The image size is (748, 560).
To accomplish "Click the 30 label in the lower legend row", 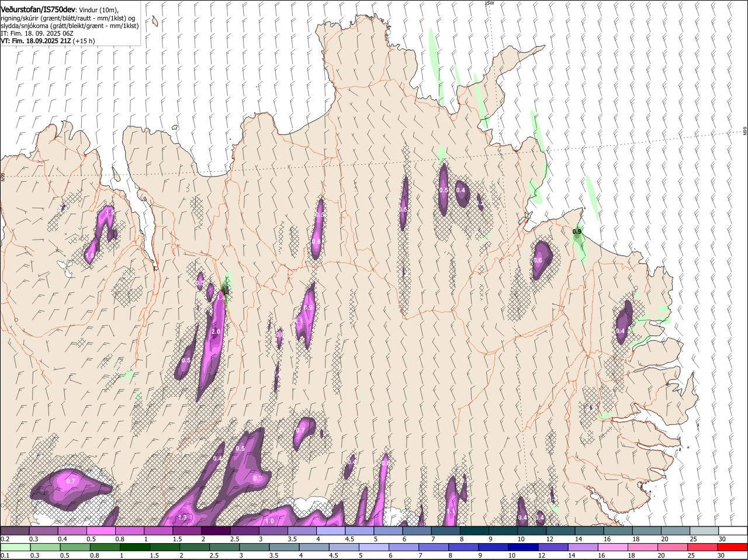I will pos(722,556).
